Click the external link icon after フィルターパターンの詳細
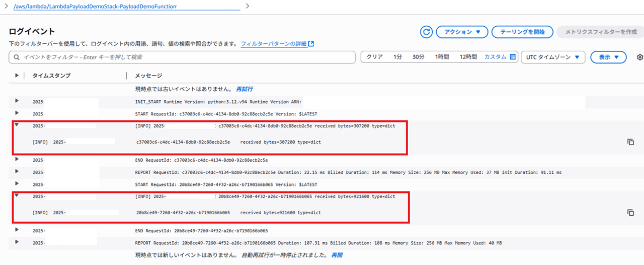This screenshot has height=265, width=644. (311, 44)
